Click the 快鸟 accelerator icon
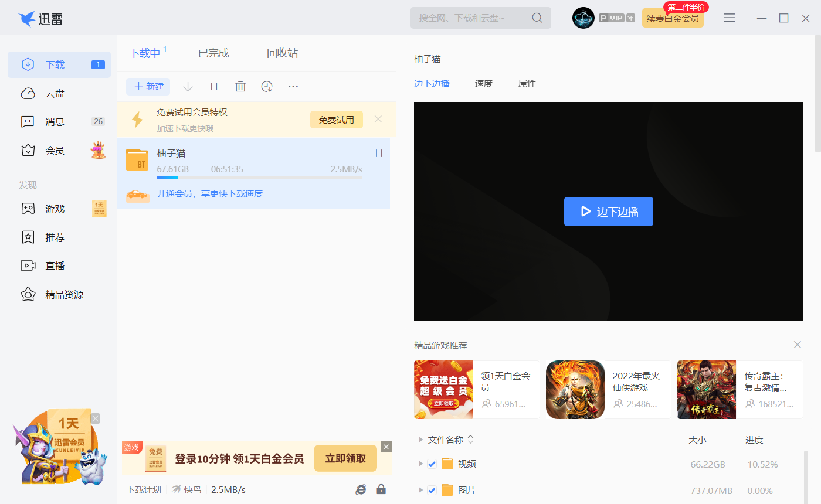821x504 pixels. (x=177, y=489)
